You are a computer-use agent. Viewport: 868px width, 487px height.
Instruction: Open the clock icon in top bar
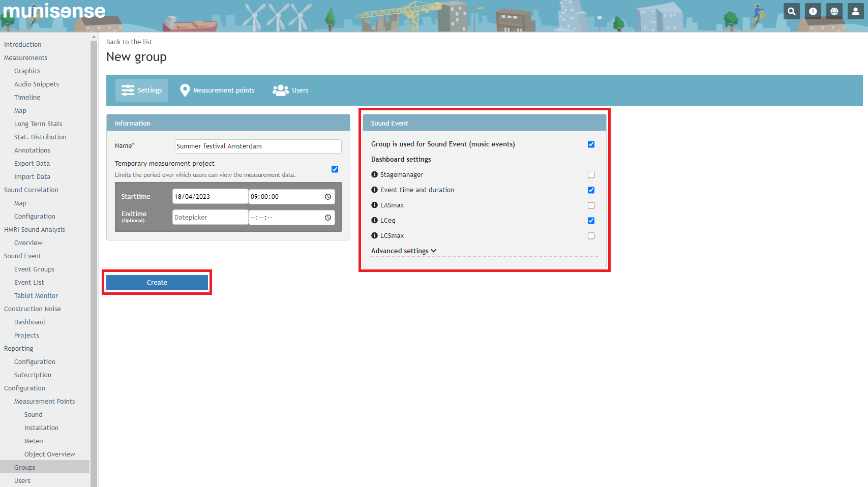pos(813,11)
